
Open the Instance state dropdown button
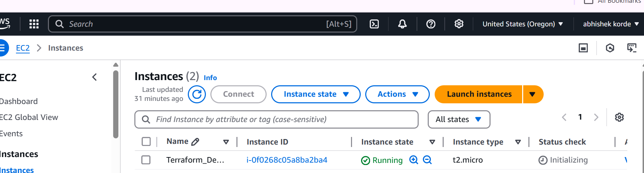(x=316, y=94)
